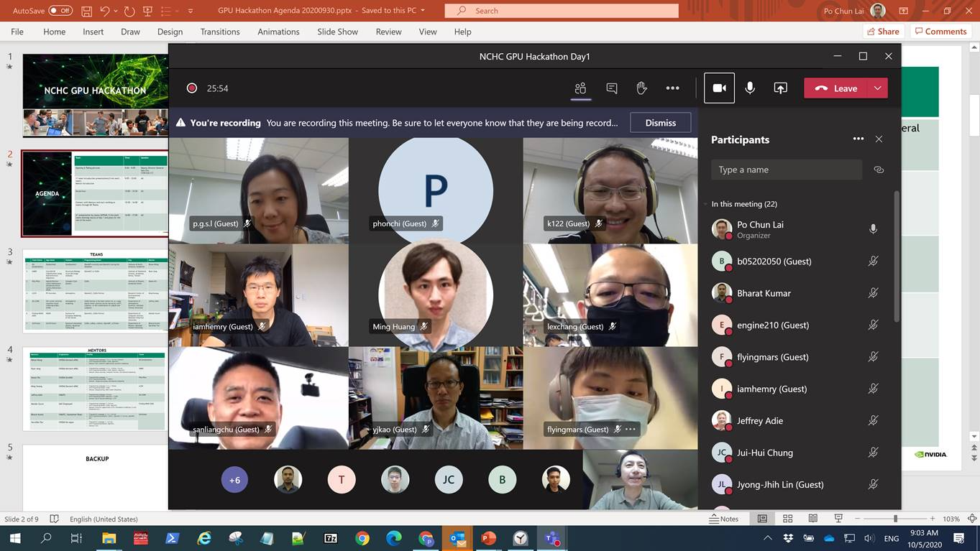Open the participants panel icon in Teams toolbar
Viewport: 980px width, 551px height.
click(x=580, y=88)
